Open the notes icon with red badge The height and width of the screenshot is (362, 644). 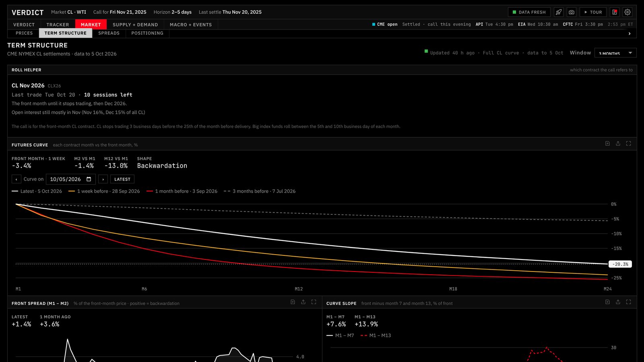615,12
